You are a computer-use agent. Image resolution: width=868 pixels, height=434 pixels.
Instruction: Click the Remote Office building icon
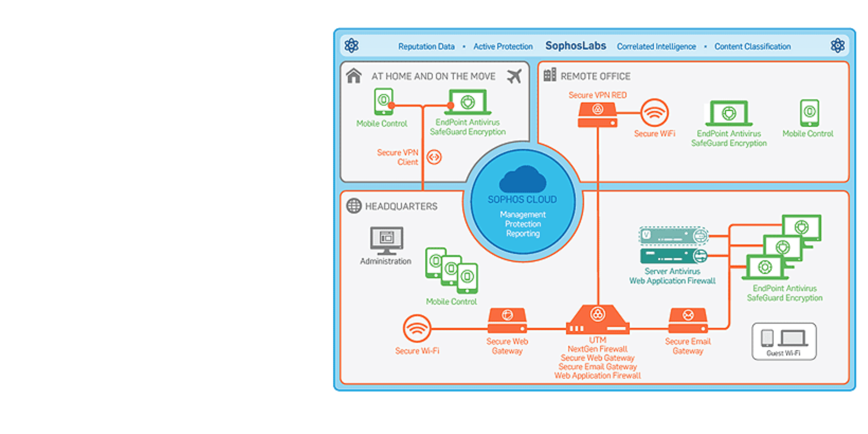tap(550, 75)
